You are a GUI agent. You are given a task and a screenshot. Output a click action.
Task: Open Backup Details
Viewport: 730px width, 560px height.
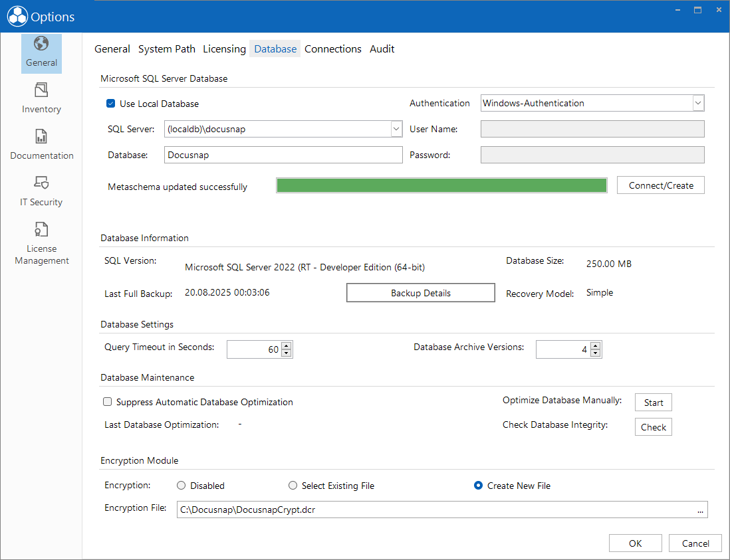pyautogui.click(x=420, y=292)
